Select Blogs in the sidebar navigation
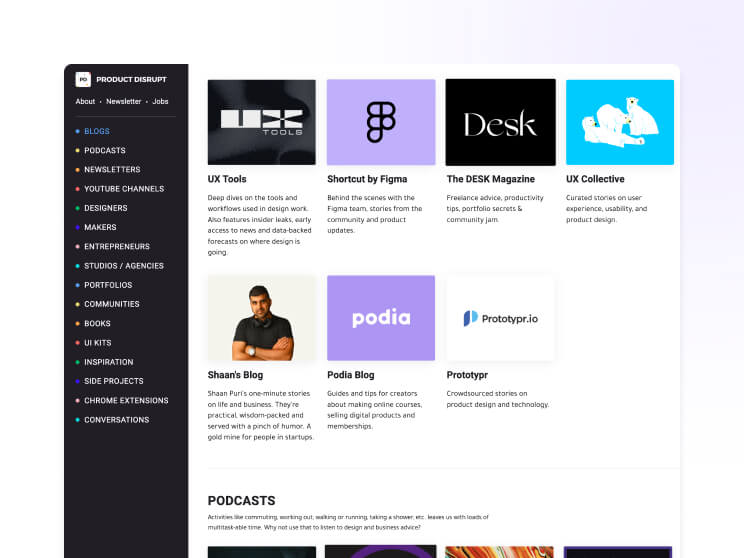 (97, 131)
